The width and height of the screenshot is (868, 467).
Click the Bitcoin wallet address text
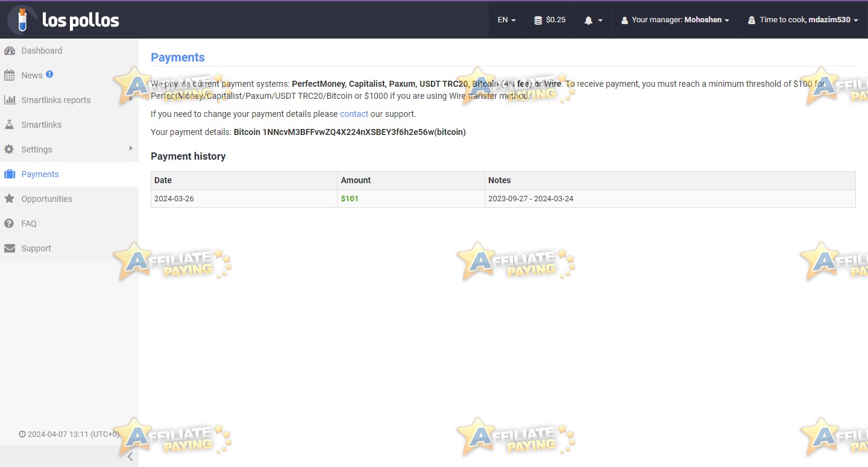click(x=350, y=132)
